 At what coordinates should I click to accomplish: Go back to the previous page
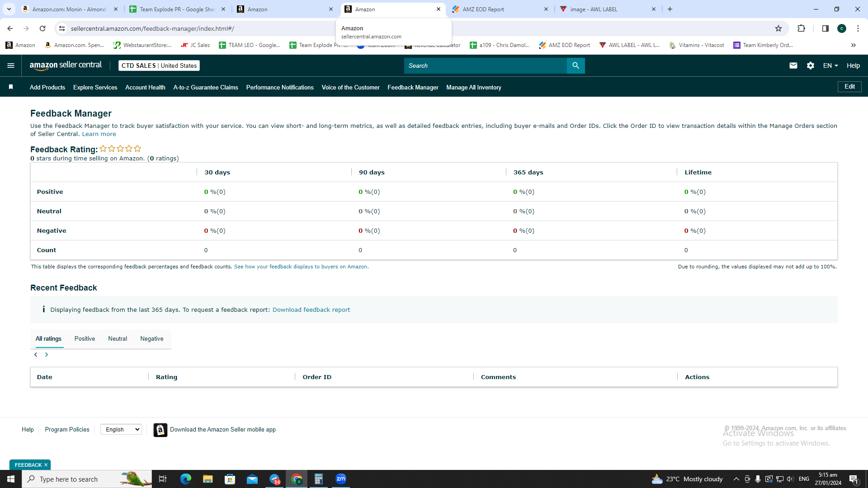pyautogui.click(x=10, y=28)
